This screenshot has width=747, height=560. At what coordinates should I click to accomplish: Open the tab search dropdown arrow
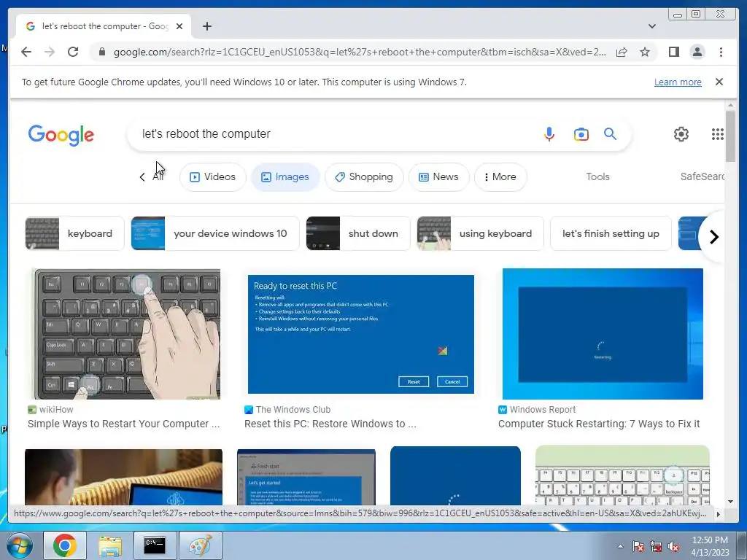(651, 26)
